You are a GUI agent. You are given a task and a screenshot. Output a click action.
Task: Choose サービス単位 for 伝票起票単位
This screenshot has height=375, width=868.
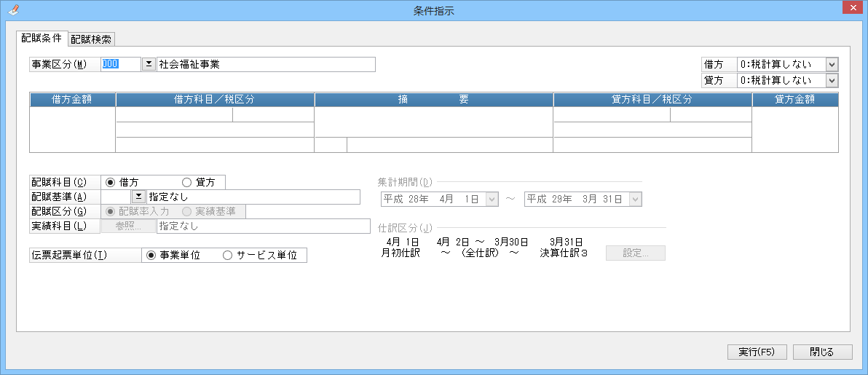(x=227, y=256)
